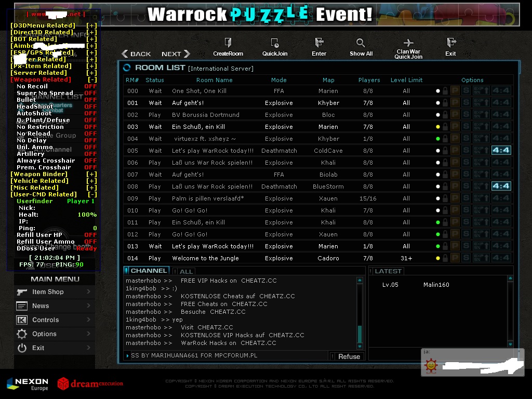Click the smiley sun icon in popup
This screenshot has width=532, height=399.
point(431,366)
